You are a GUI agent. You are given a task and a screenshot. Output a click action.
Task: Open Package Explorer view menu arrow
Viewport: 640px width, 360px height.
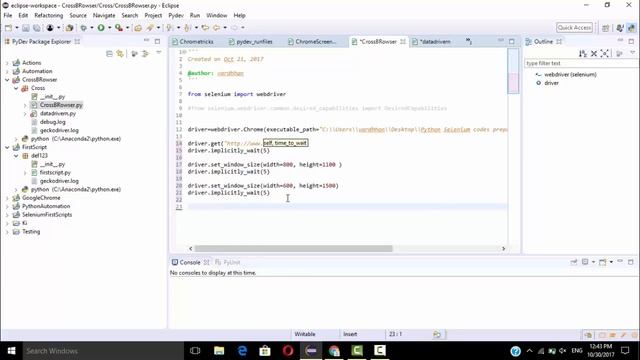[159, 53]
